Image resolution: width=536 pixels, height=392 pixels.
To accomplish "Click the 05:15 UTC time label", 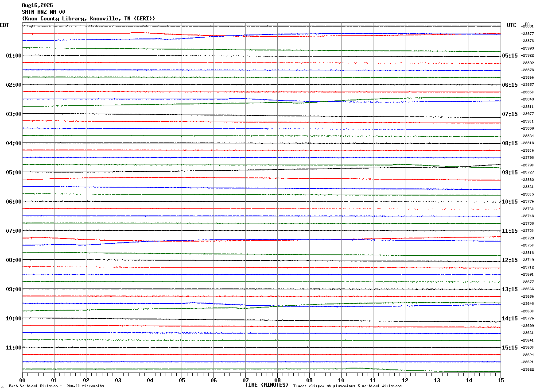I will [x=510, y=56].
